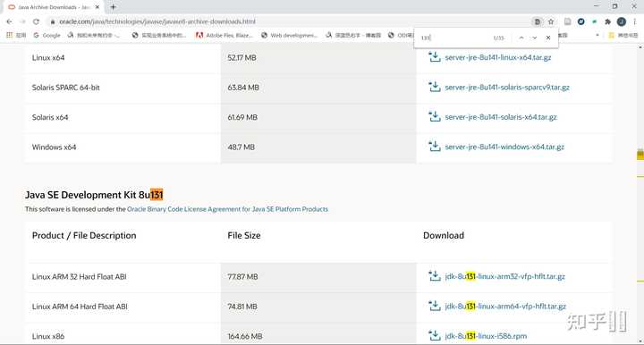Bookmark this page with the star icon
644x345 pixels.
(551, 21)
